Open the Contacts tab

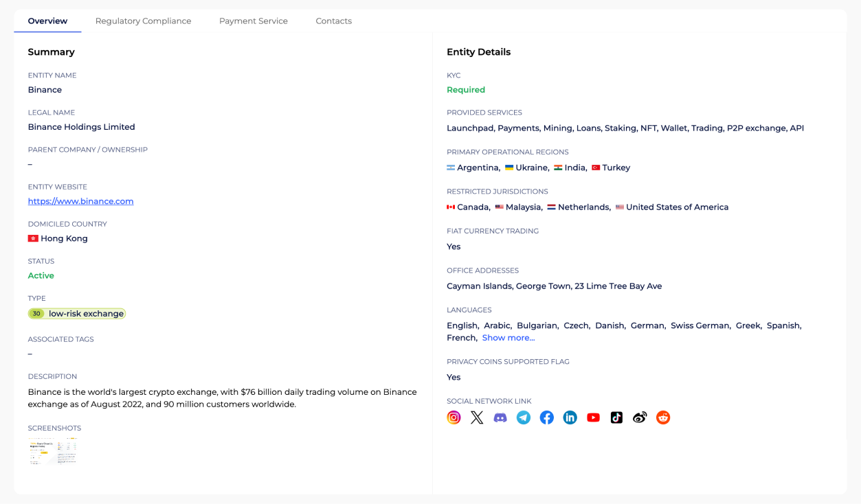tap(334, 21)
